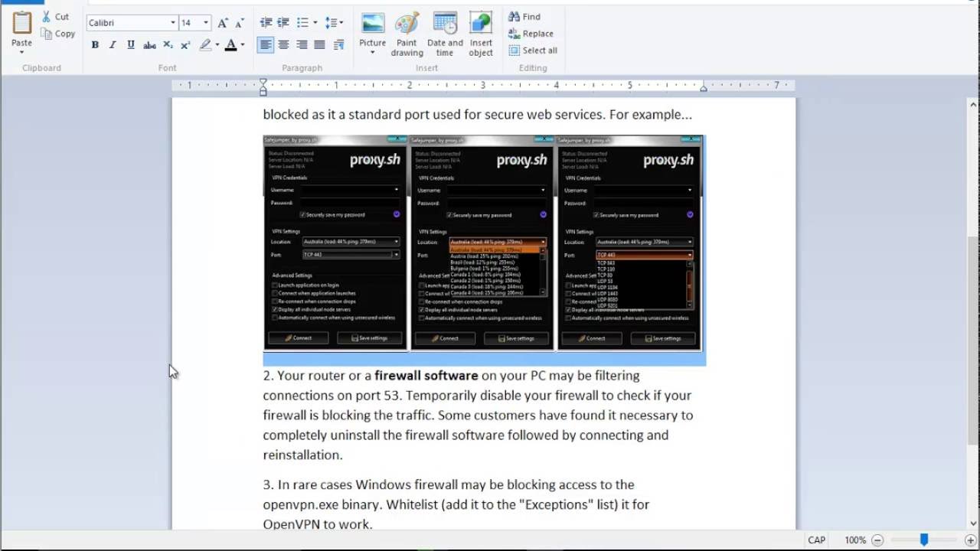
Task: Click the bold words "firewall software"
Action: pos(426,376)
